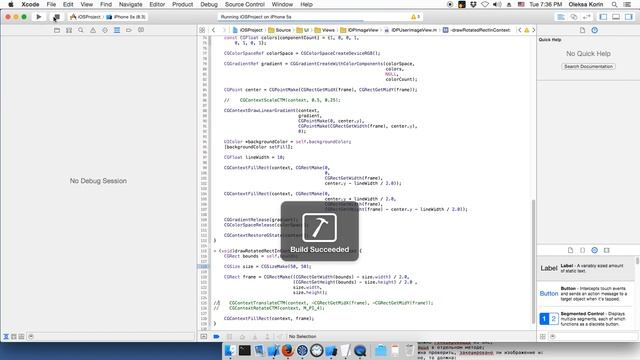Toggle library grid view icon
Viewport: 640px width, 360px height.
(543, 336)
